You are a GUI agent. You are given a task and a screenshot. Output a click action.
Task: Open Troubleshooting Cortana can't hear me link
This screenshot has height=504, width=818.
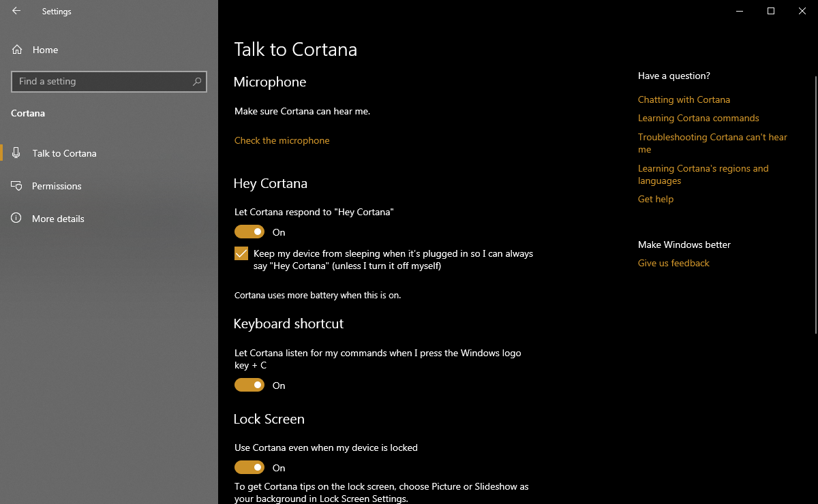712,143
